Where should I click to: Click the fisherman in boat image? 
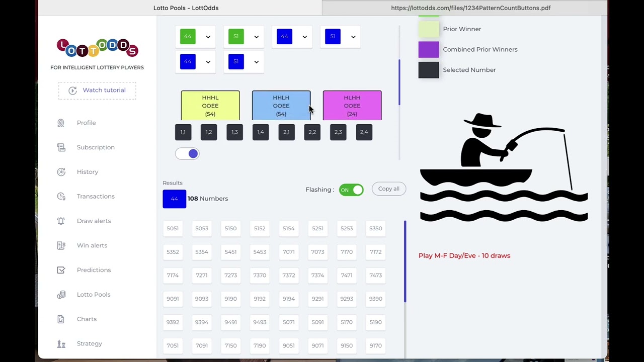pos(504,167)
